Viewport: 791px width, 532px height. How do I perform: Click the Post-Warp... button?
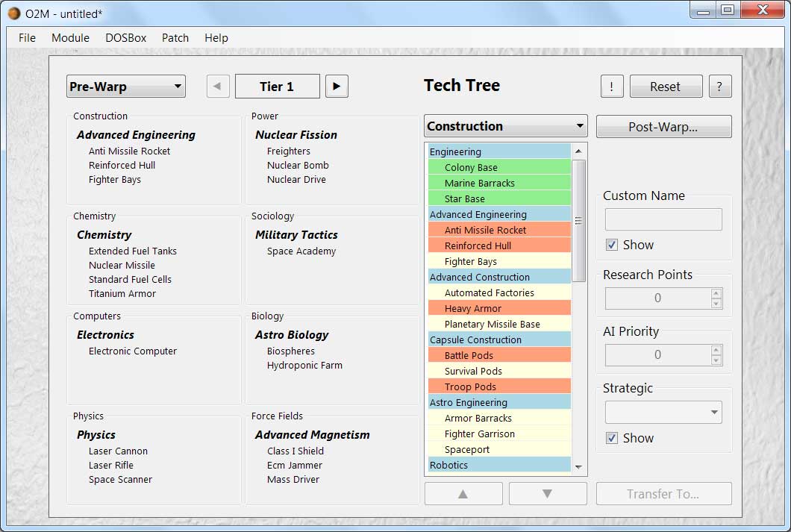pyautogui.click(x=663, y=127)
